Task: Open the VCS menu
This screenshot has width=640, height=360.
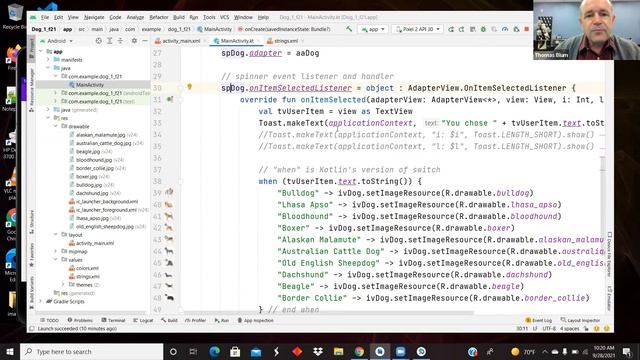Action: (x=224, y=17)
